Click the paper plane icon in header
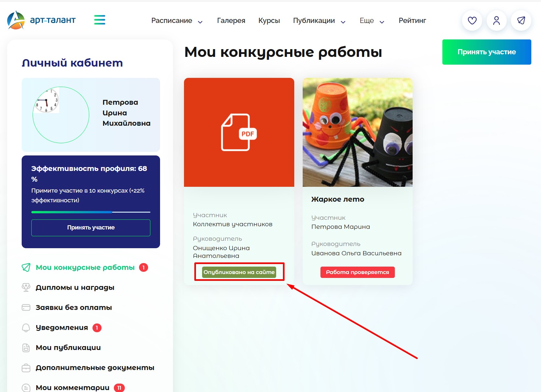The width and height of the screenshot is (541, 392). point(521,21)
